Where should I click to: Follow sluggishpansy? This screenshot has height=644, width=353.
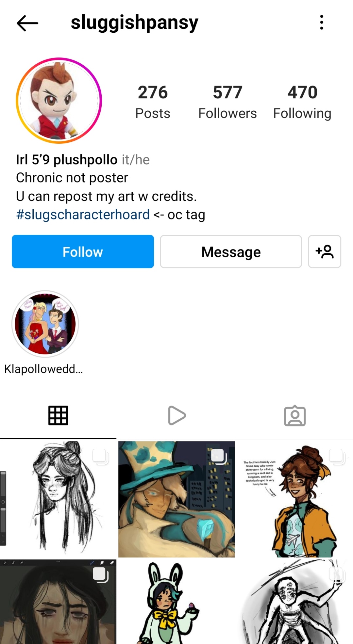coord(83,251)
